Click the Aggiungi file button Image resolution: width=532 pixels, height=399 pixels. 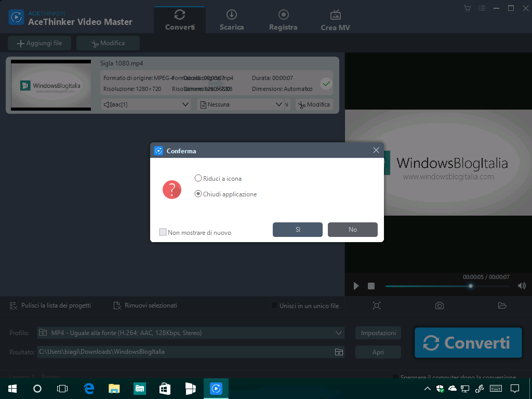[x=39, y=43]
